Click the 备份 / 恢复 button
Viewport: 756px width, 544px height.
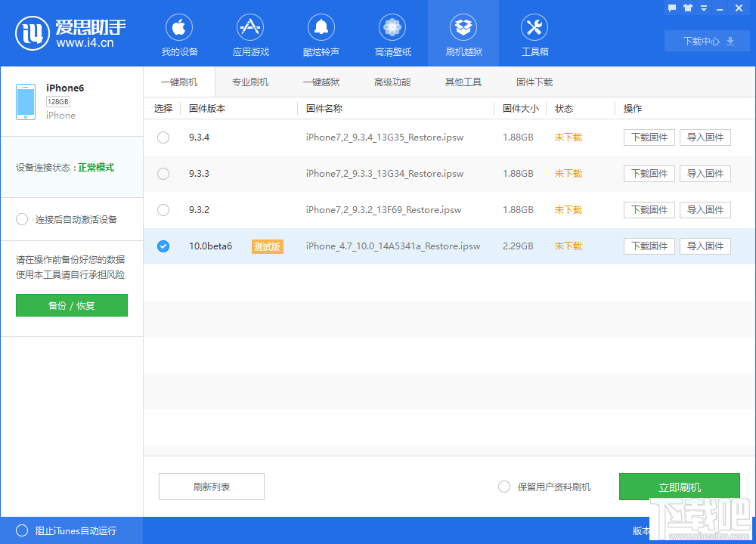(x=71, y=305)
